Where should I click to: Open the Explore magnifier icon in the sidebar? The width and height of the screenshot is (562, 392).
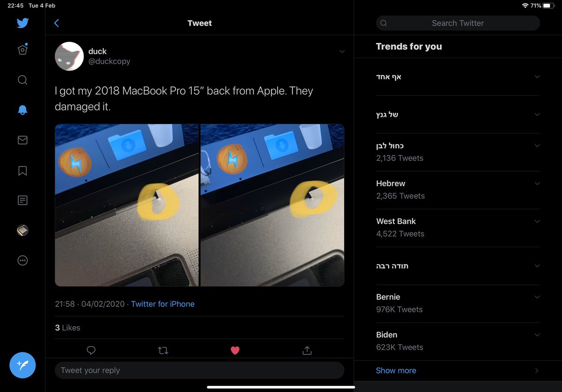click(22, 80)
